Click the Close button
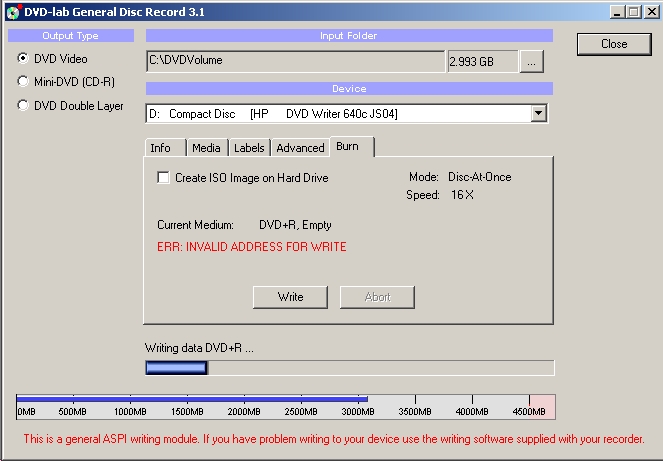The image size is (663, 461). (x=614, y=44)
